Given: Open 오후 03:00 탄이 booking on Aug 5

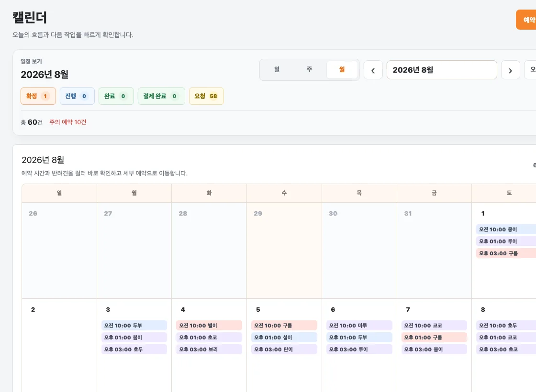Looking at the screenshot, I should click(284, 349).
